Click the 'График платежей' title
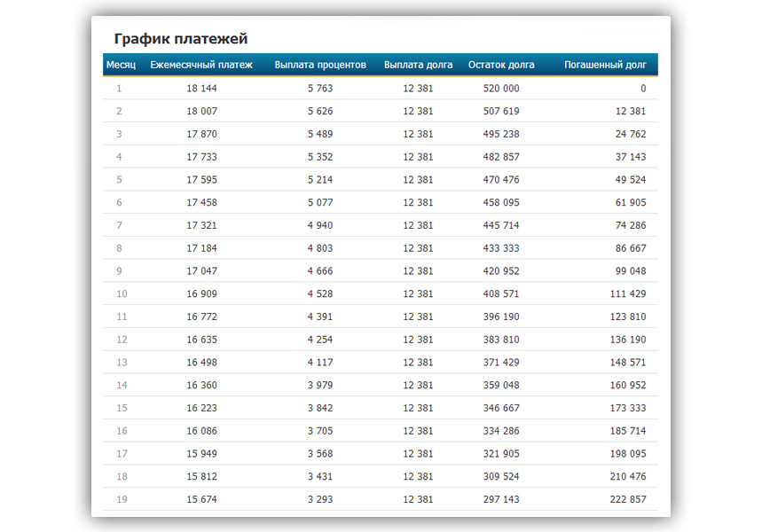 coord(181,39)
